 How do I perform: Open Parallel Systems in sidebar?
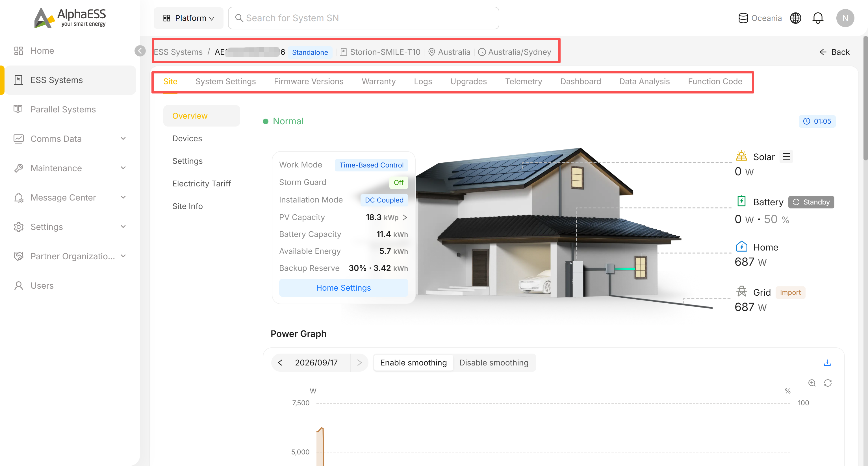tap(71, 109)
